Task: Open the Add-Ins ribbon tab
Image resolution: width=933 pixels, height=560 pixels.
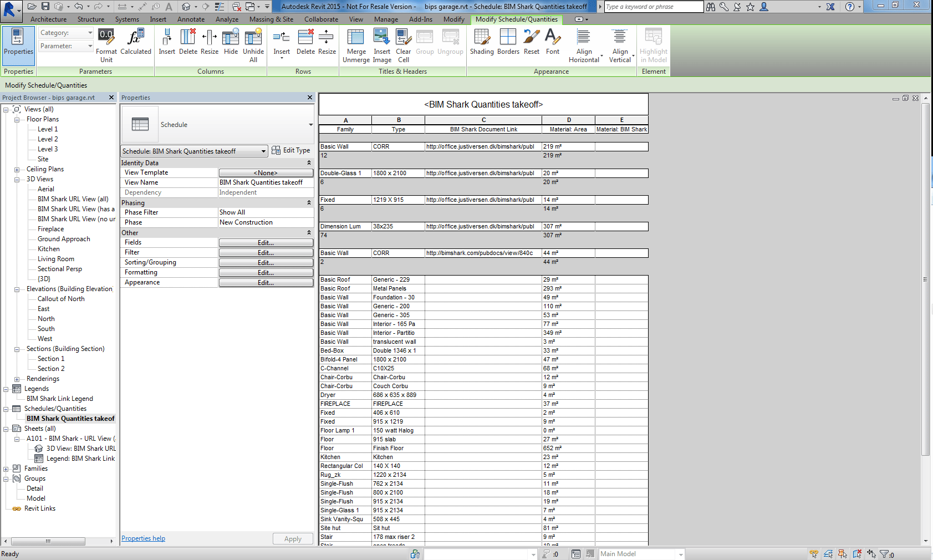Action: [421, 19]
